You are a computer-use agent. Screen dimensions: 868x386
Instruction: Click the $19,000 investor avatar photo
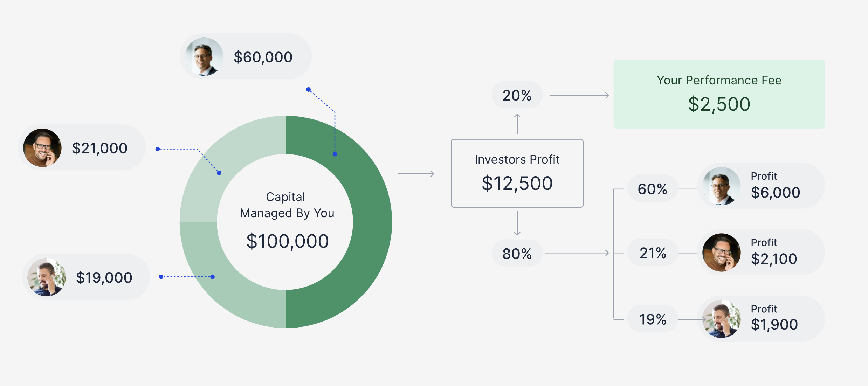[47, 277]
